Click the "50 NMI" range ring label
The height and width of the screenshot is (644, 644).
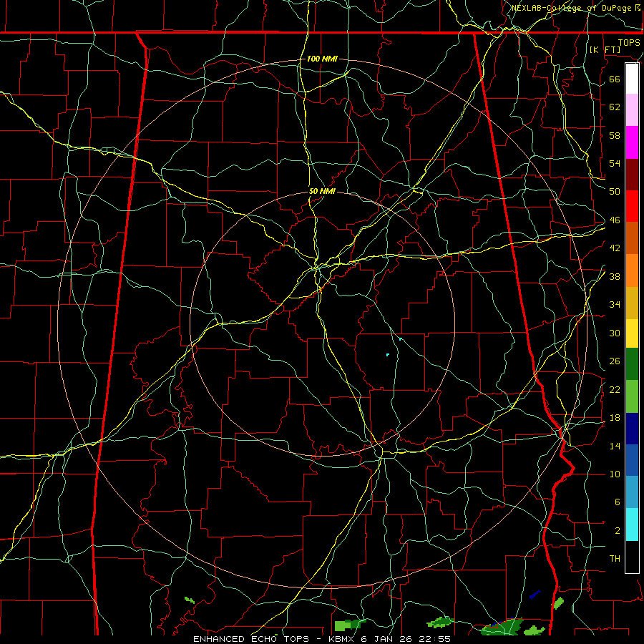pos(322,191)
